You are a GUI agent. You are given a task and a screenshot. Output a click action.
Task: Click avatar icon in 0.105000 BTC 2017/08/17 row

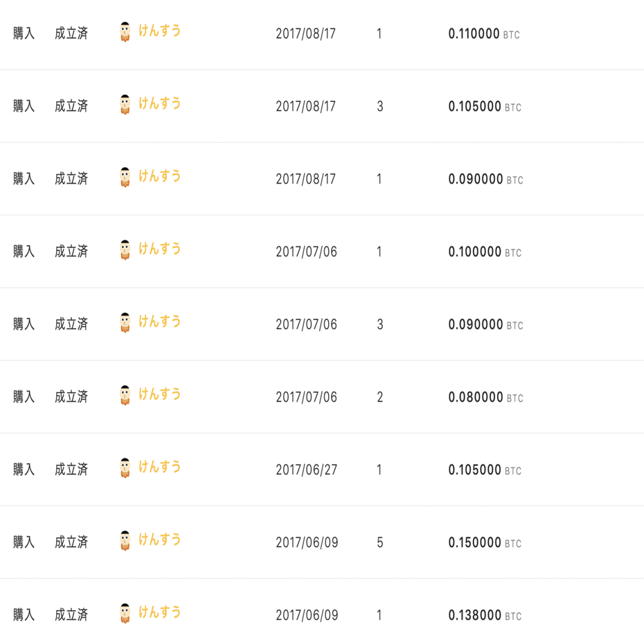[125, 105]
